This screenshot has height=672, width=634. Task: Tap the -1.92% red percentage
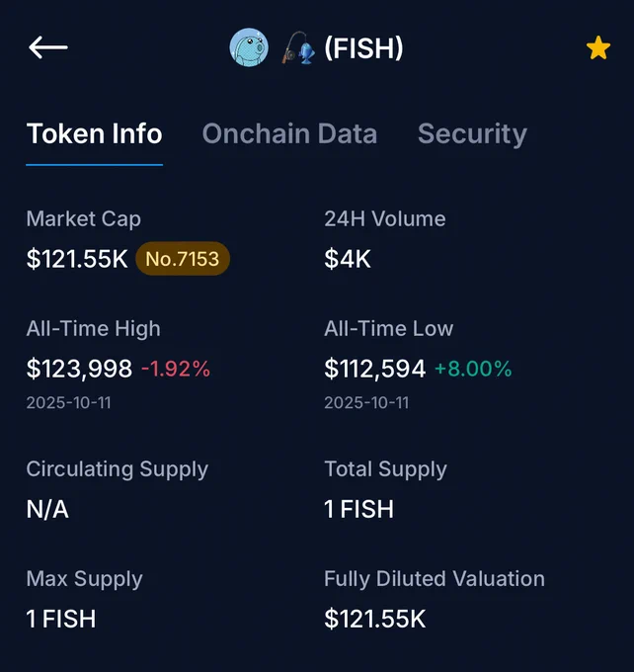tap(176, 369)
